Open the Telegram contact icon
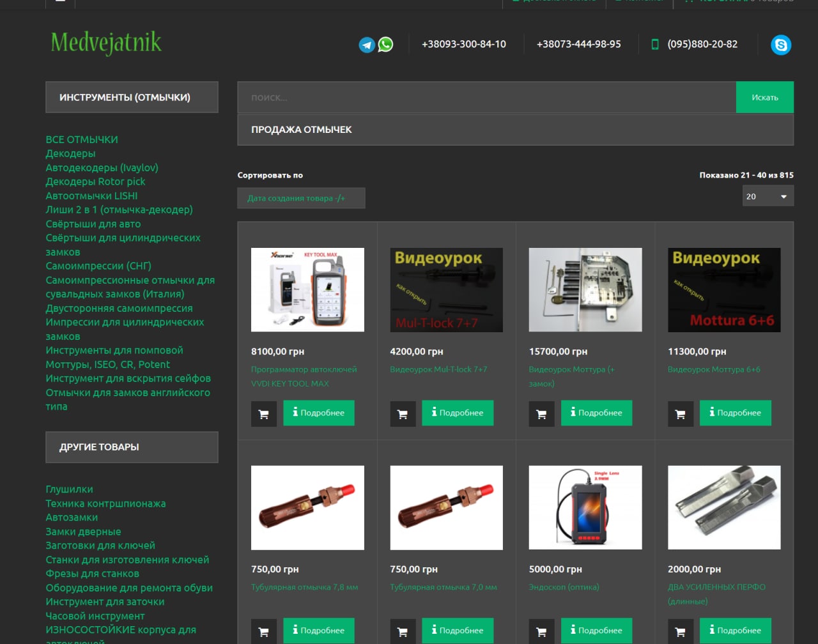This screenshot has height=644, width=818. click(x=367, y=45)
